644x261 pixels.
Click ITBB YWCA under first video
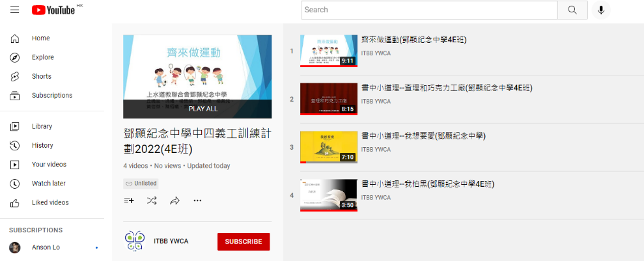tap(376, 53)
